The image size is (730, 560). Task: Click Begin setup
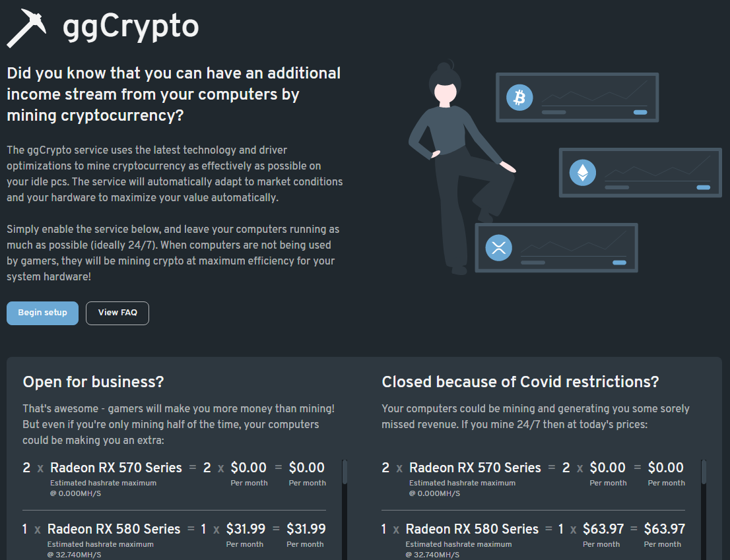tap(42, 313)
